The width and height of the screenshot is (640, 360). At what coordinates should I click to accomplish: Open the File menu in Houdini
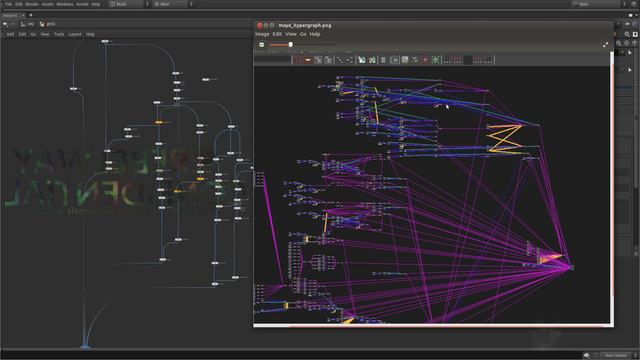(x=9, y=4)
